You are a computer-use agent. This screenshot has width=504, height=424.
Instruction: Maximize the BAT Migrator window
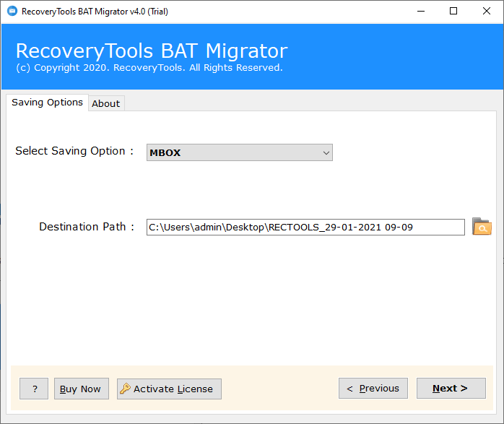(453, 12)
